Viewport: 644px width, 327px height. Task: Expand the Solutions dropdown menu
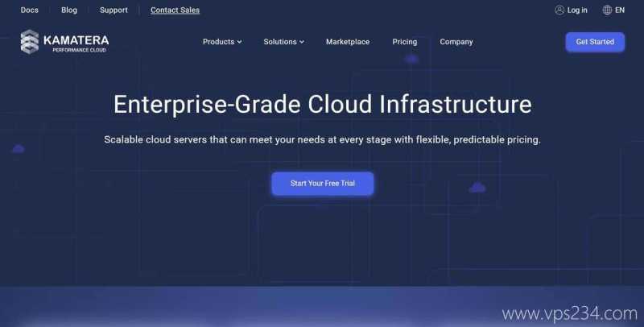click(x=284, y=42)
